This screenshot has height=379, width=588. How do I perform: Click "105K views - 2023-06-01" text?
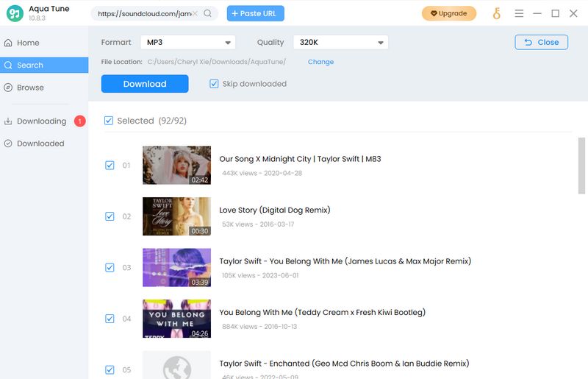pyautogui.click(x=260, y=275)
